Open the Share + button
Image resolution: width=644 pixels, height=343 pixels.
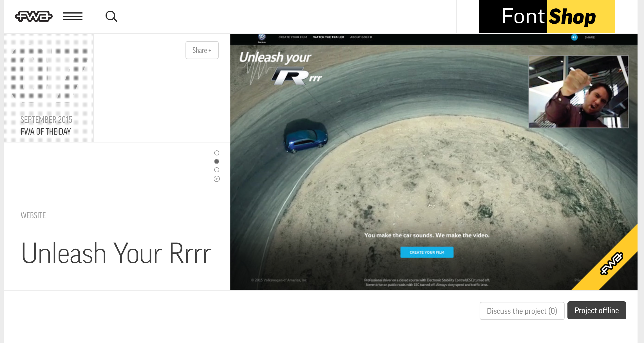202,50
